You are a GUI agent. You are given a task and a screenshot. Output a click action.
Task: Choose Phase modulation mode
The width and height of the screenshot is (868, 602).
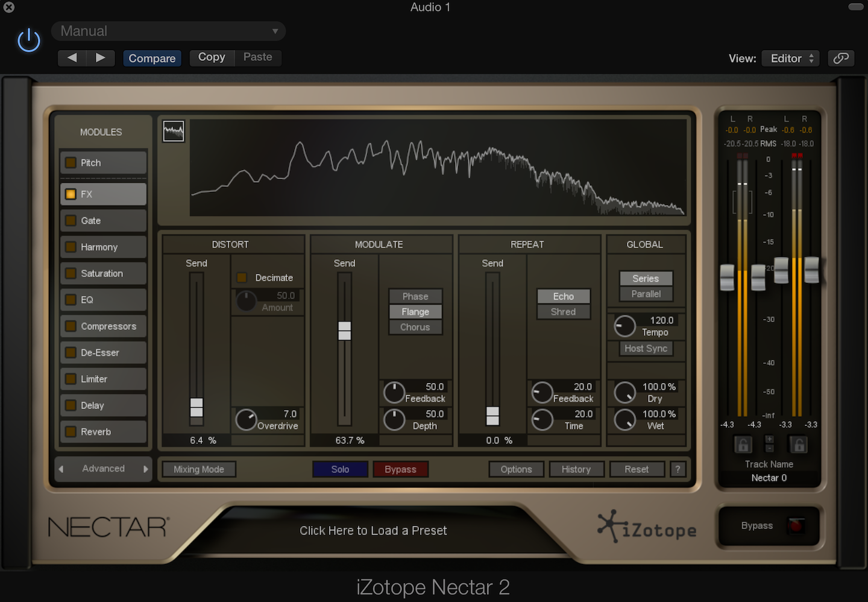[x=415, y=296]
